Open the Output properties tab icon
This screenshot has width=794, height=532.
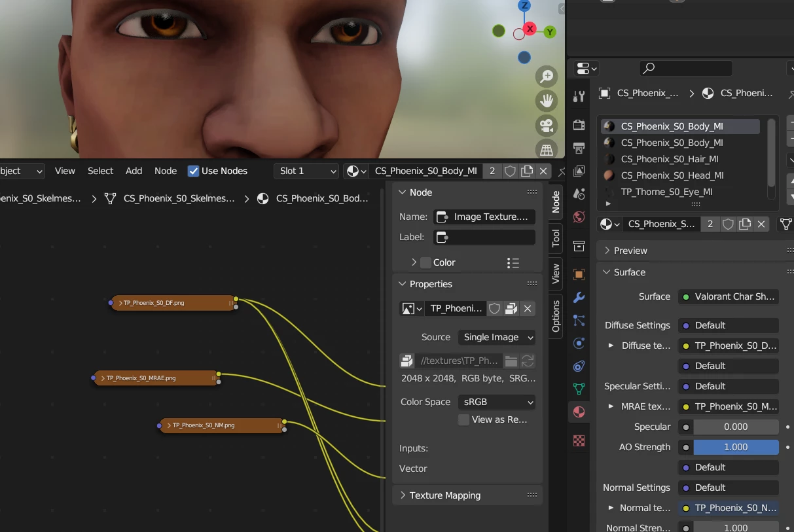tap(579, 148)
